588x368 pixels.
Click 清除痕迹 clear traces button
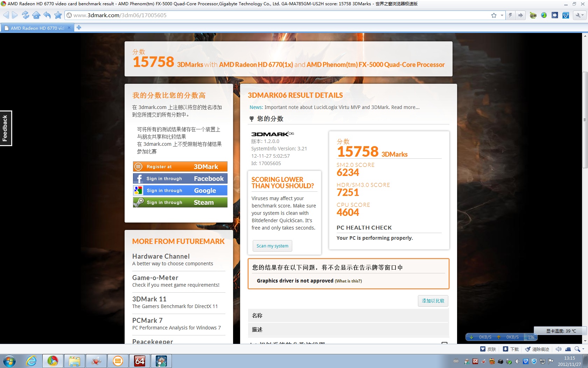pos(537,349)
